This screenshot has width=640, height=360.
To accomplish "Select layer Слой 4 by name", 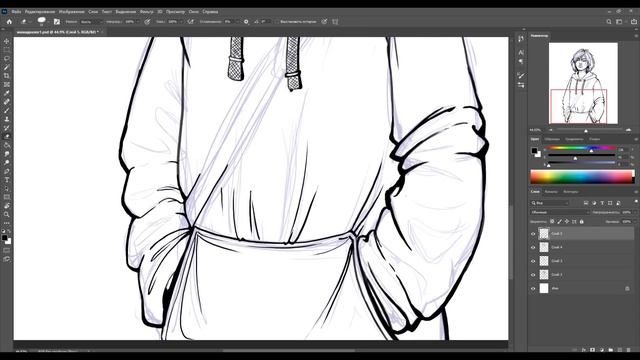I will 557,247.
